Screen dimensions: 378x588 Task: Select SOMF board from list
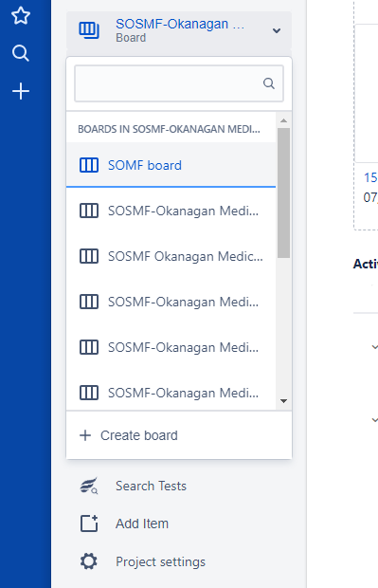coord(171,165)
